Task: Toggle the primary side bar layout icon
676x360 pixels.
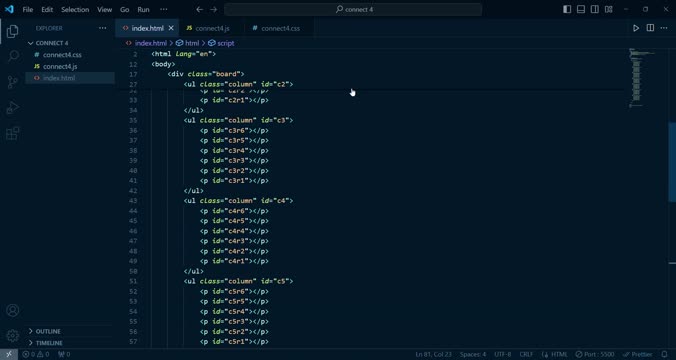Action: pos(567,9)
